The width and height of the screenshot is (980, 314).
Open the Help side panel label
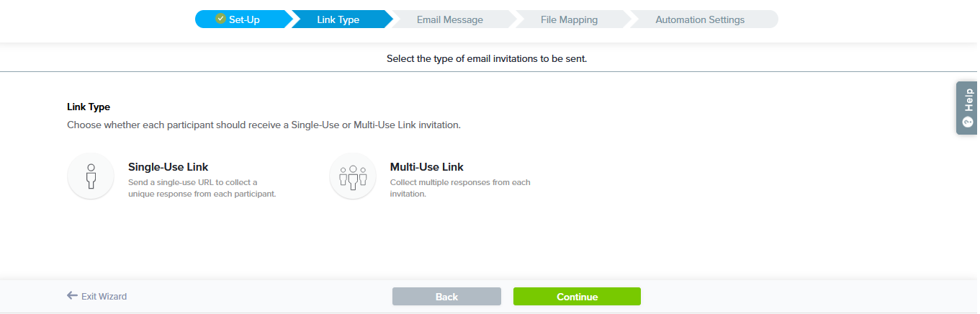pos(968,99)
